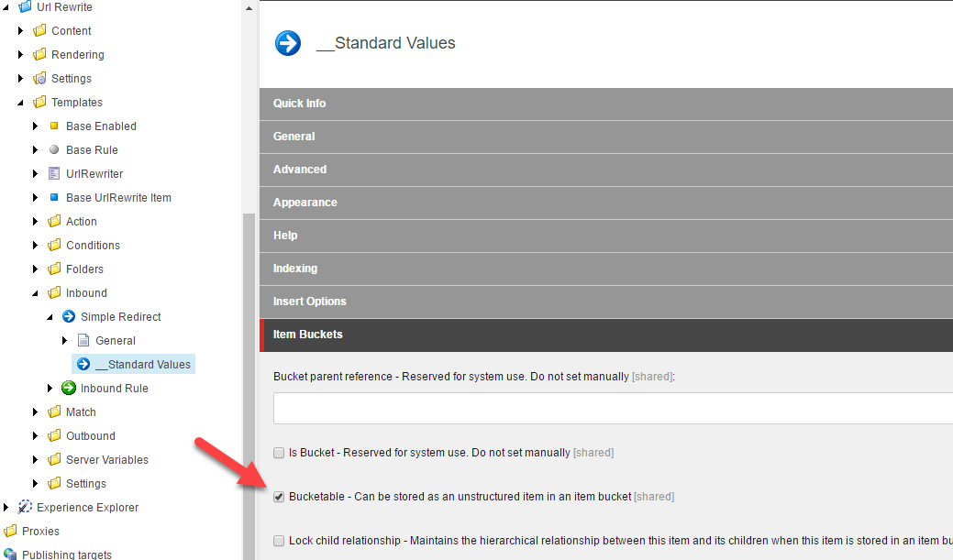Viewport: 953px width, 560px height.
Task: Collapse the Inbound node arrow
Action: coord(35,293)
